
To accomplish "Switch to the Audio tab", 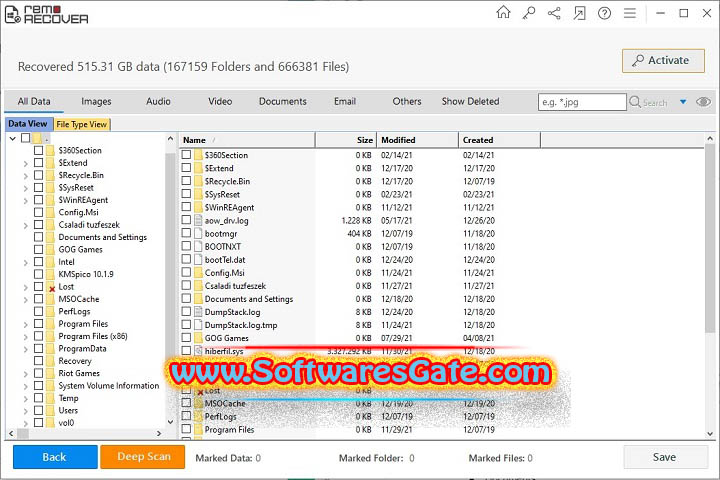I will pos(158,102).
